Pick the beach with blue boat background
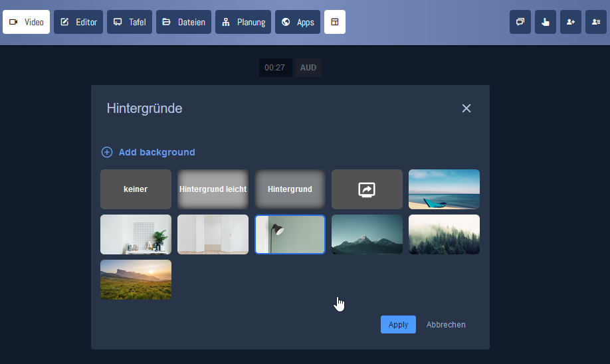 [x=444, y=189]
